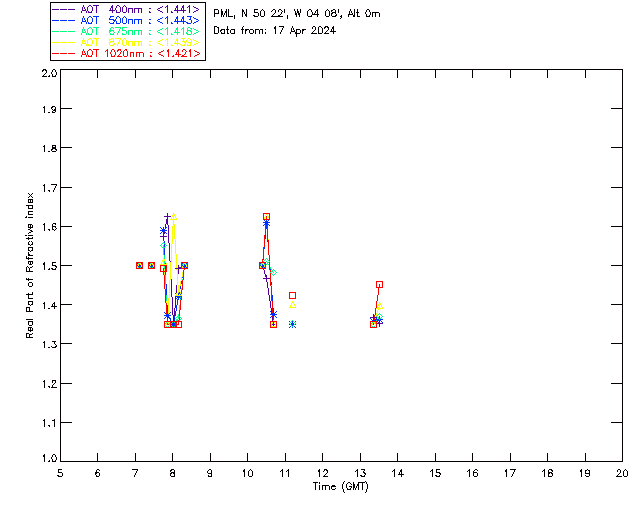The height and width of the screenshot is (512, 640).
Task: Click the x-axis tick label 6
Action: coord(98,473)
